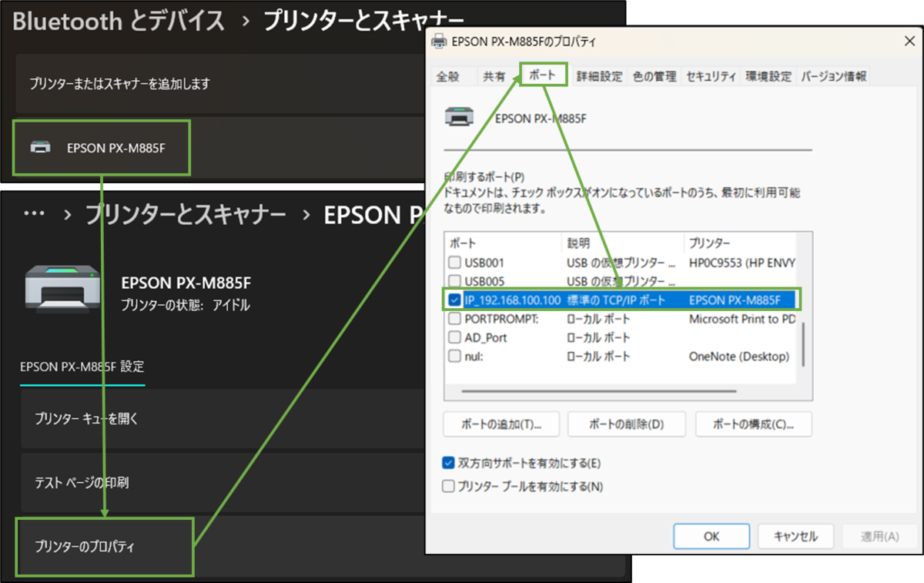
Task: Click the Microsoft Print to PD printer cell
Action: pos(742,319)
